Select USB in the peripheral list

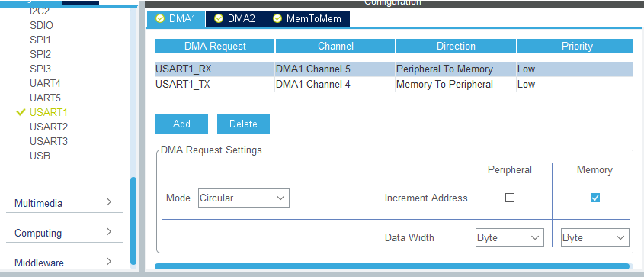40,156
